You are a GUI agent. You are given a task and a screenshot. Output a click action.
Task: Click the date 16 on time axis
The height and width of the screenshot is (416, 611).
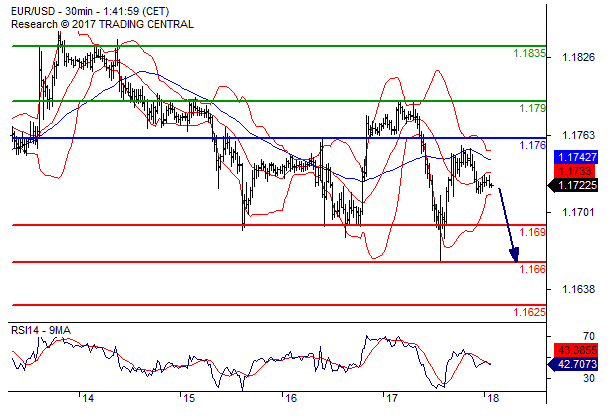(x=291, y=398)
